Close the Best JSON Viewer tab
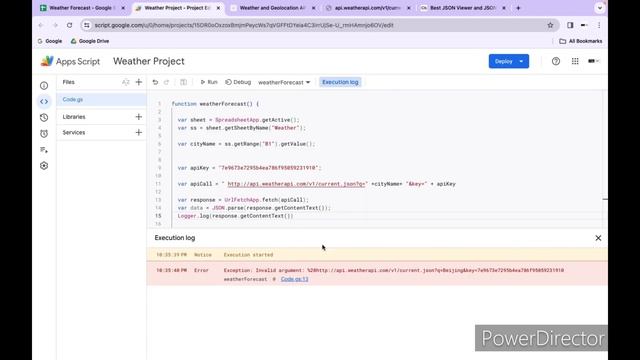 504,8
